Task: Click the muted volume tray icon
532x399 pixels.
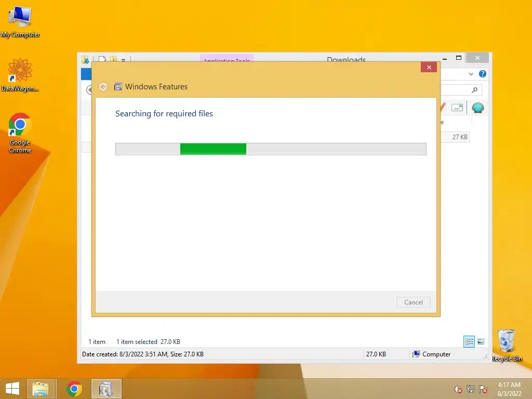Action: coord(458,389)
